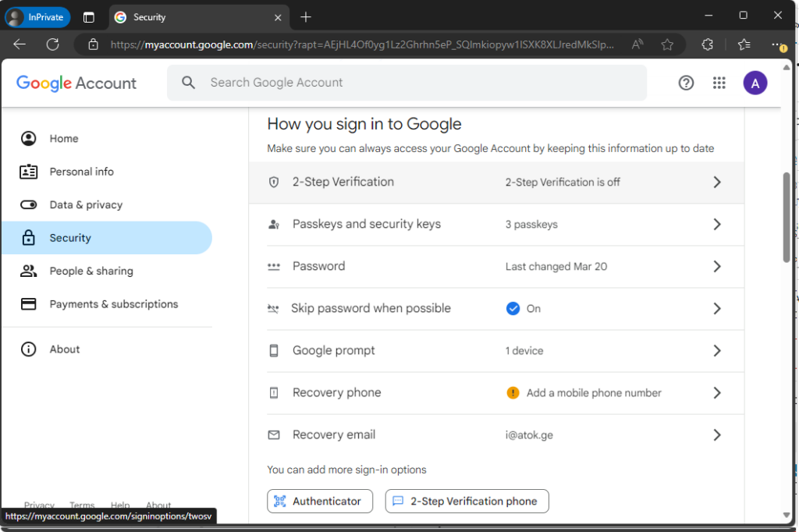Open Skip password when possible setting

371,308
